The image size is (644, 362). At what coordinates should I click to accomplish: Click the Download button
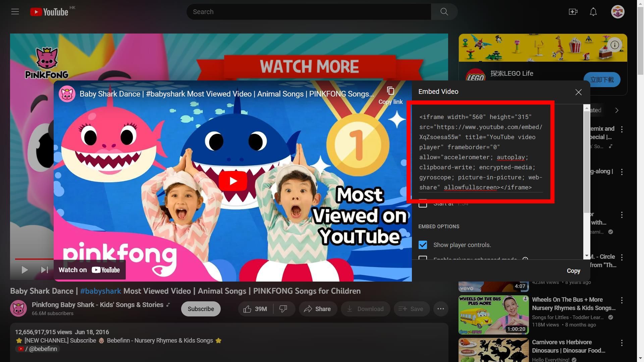pos(366,309)
